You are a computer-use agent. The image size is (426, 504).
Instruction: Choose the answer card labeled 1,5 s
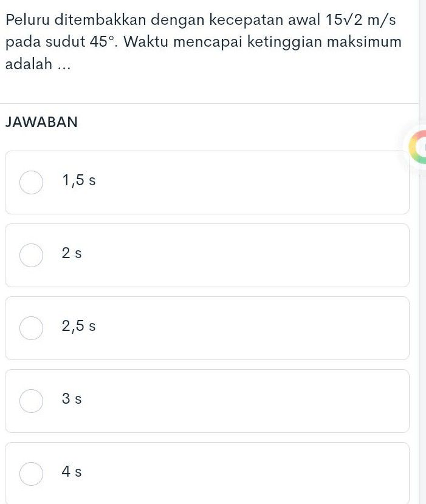(207, 182)
